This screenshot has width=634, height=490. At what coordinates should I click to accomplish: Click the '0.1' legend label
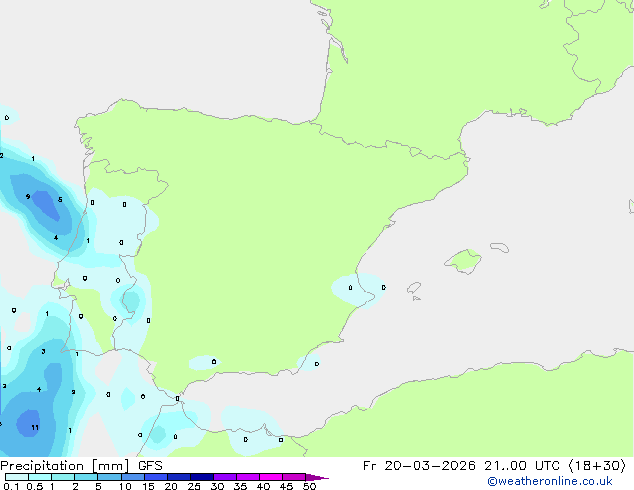[11, 486]
